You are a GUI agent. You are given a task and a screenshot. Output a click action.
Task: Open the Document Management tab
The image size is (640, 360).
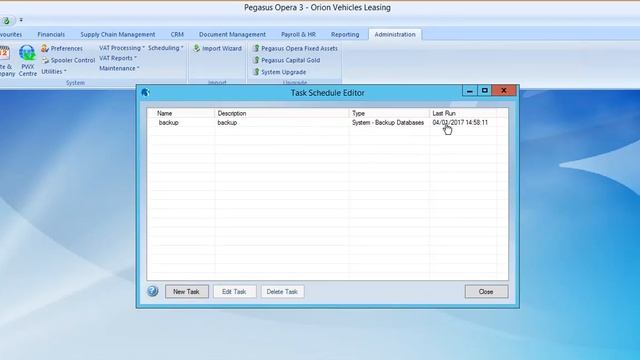click(232, 35)
